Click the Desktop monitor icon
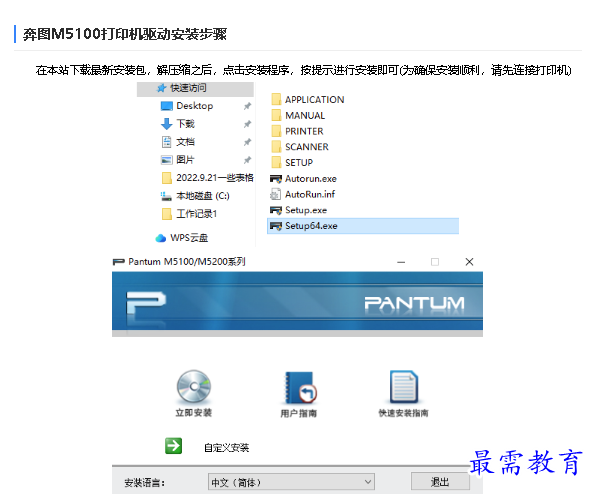591x494 pixels. pos(167,106)
